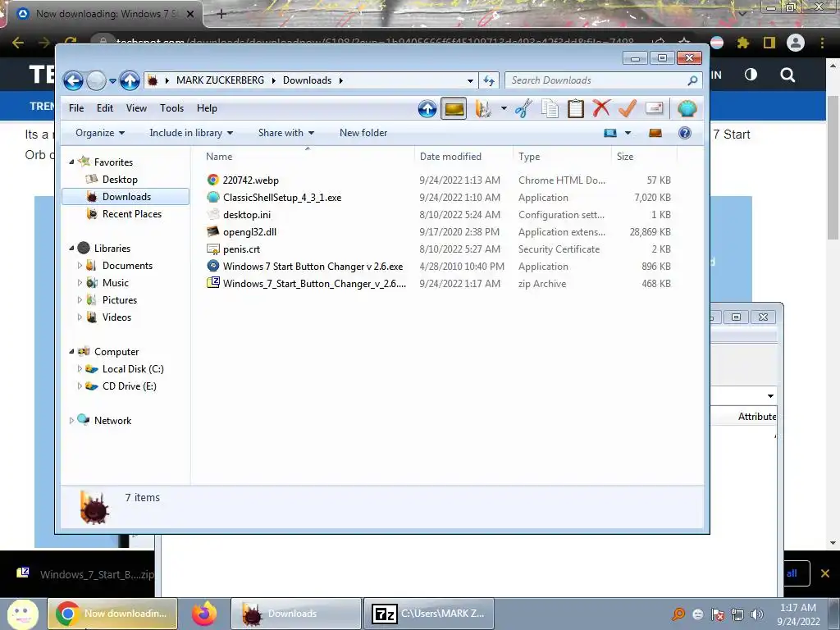Open Classic Shell settings shell icon
The width and height of the screenshot is (840, 630).
pyautogui.click(x=687, y=109)
